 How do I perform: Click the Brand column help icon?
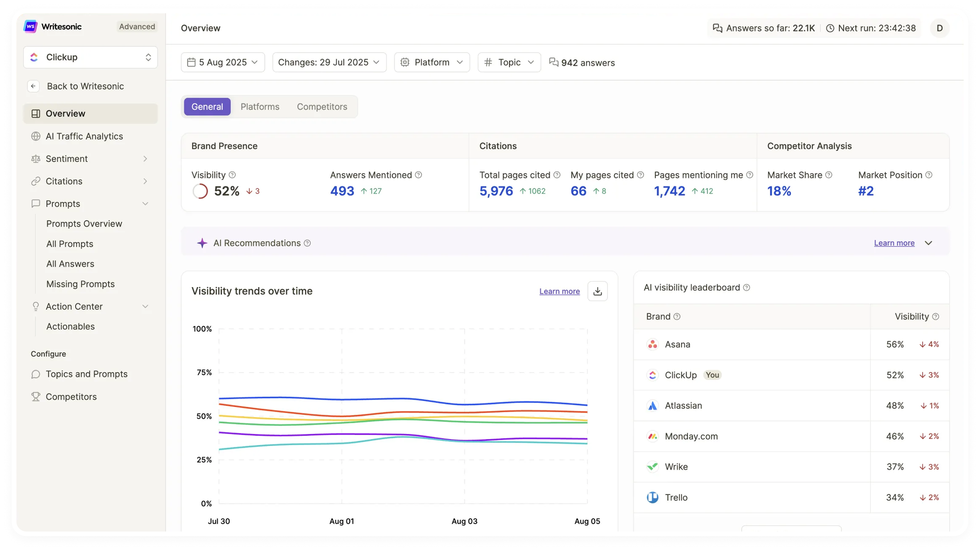tap(677, 316)
